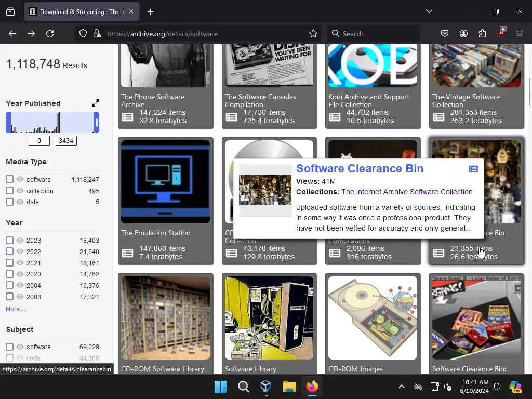This screenshot has height=399, width=532.
Task: Click the Firefox taskbar icon
Action: [312, 387]
